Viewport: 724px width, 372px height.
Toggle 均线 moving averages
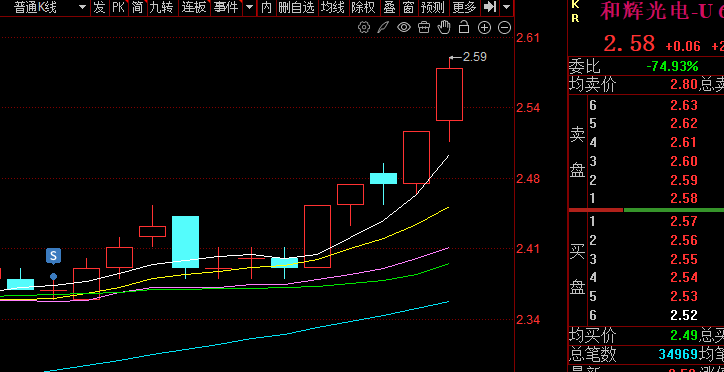click(332, 7)
